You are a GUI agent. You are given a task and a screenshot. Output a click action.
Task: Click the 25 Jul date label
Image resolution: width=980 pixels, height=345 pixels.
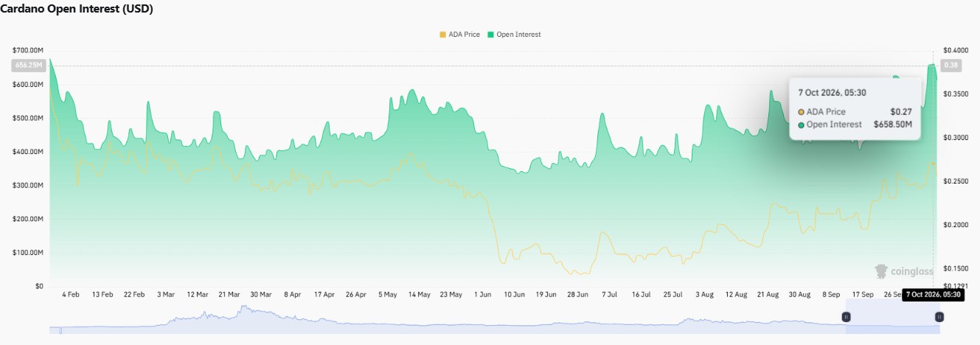click(673, 294)
